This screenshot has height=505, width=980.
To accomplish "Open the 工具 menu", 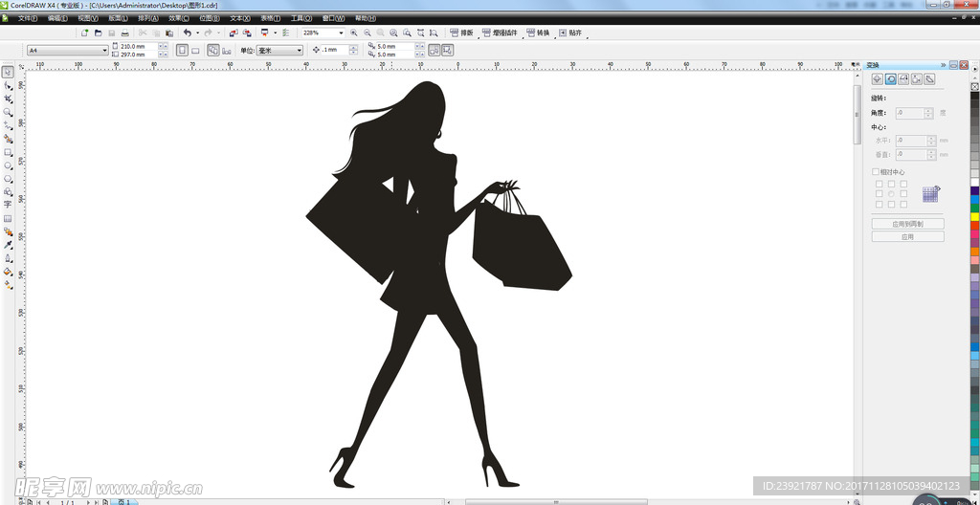I will coord(301,18).
